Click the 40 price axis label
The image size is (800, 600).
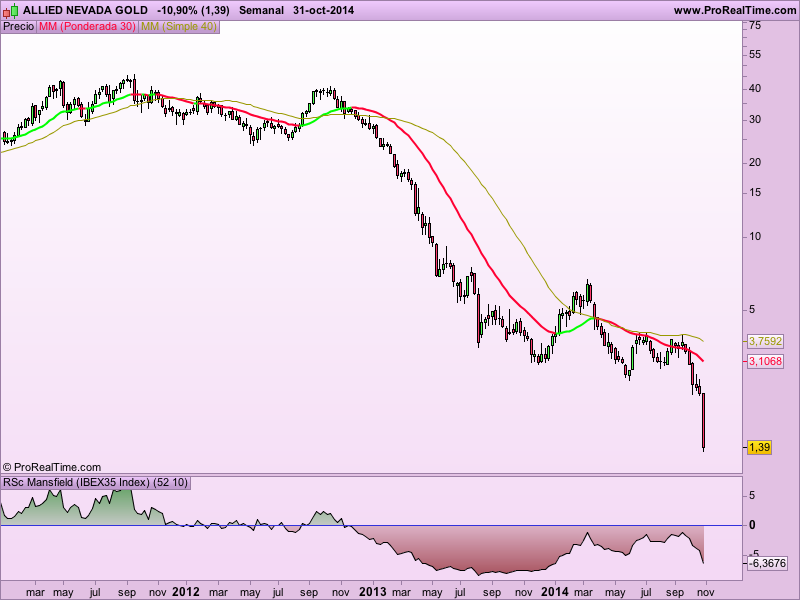click(756, 88)
